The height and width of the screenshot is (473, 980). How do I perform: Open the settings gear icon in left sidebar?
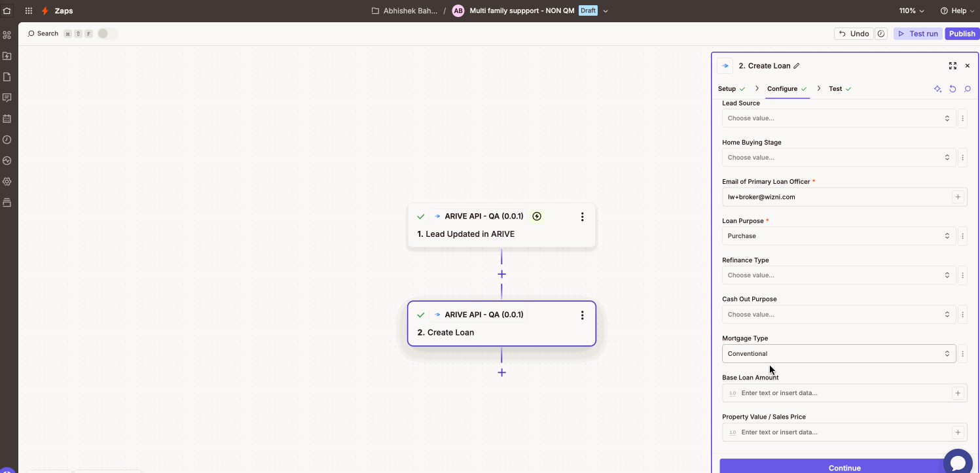(x=7, y=181)
